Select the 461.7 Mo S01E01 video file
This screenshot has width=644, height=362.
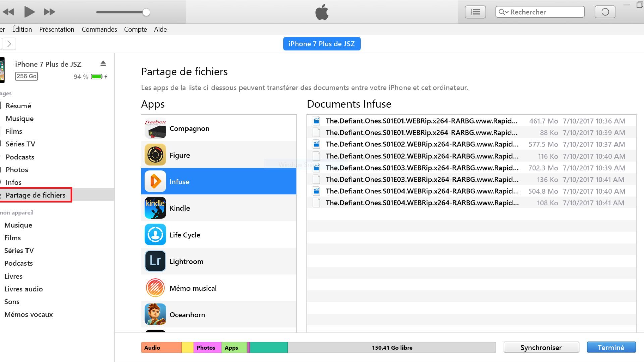tap(471, 121)
